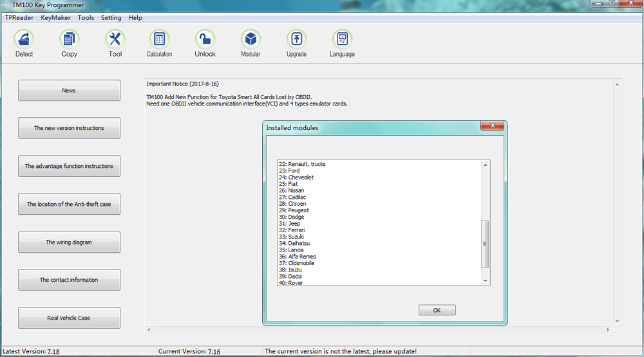This screenshot has width=644, height=357.
Task: Select '22: Renault, trucks' in module list
Action: click(x=302, y=164)
